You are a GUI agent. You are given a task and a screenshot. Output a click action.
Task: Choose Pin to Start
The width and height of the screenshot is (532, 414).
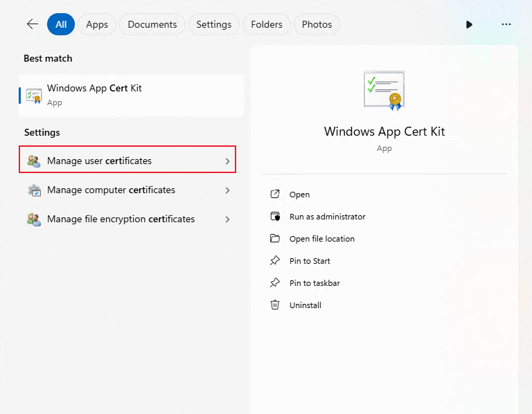(310, 261)
